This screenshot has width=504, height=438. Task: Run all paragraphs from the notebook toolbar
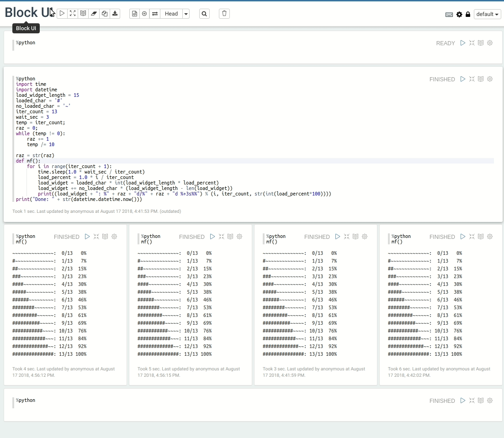62,14
